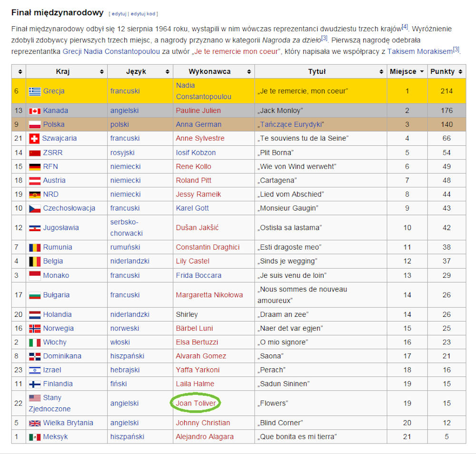Click the ZSRR Soviet flag icon
Screen dimensions: 476x454
pyautogui.click(x=35, y=153)
